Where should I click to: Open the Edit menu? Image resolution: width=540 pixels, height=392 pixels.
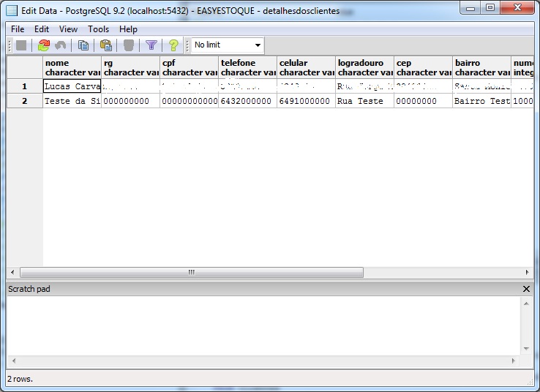[x=42, y=29]
